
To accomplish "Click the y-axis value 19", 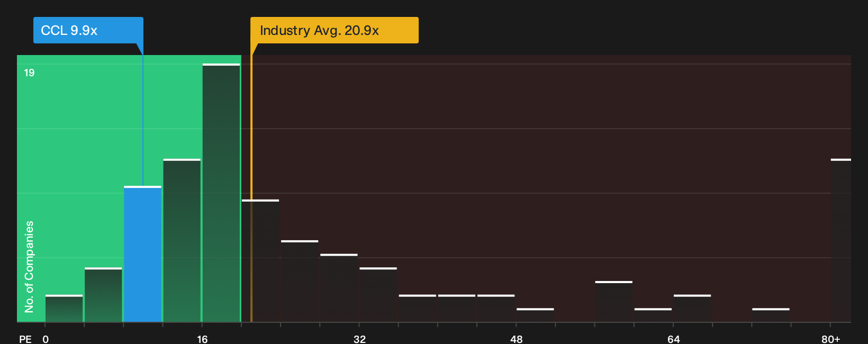I will tap(29, 73).
